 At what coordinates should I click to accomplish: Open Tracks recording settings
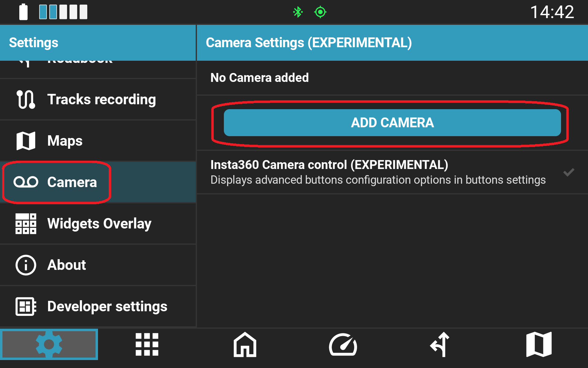(x=98, y=99)
